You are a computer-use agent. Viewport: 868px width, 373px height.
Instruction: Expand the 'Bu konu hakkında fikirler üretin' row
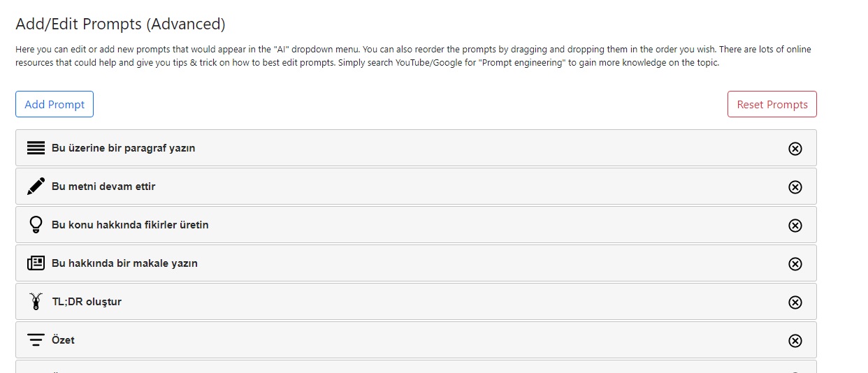[416, 225]
